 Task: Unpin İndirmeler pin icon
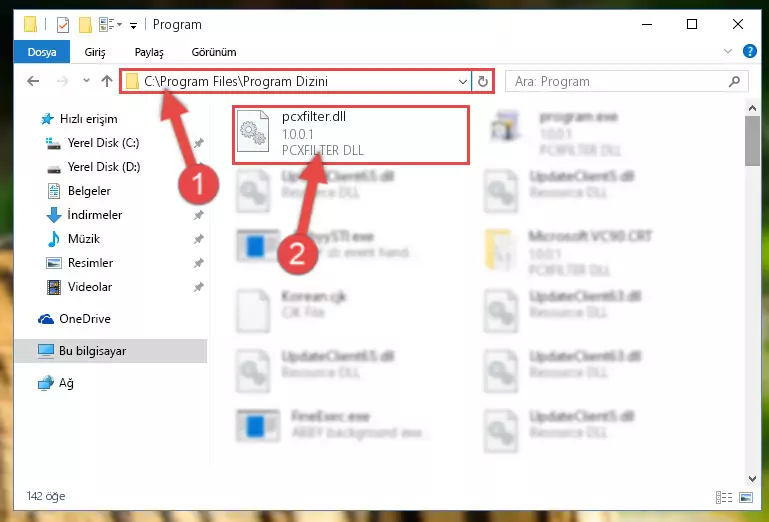198,215
